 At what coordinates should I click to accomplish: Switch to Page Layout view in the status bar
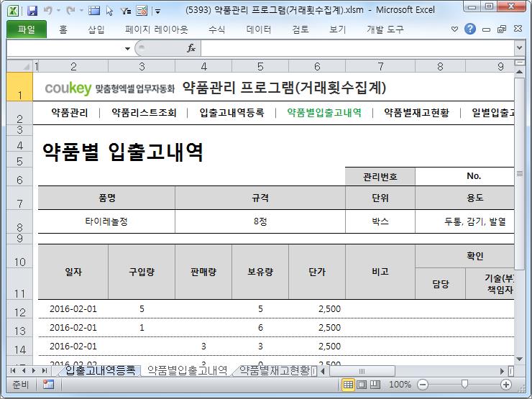(x=362, y=385)
